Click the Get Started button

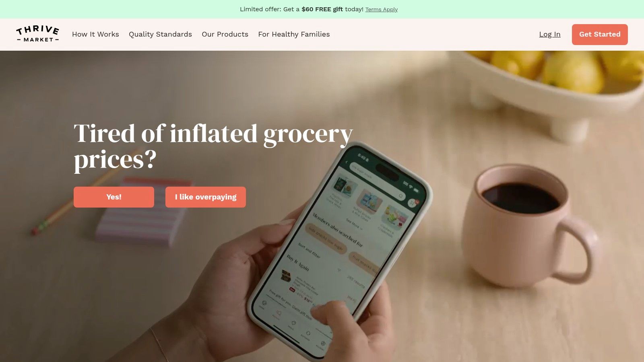coord(600,35)
